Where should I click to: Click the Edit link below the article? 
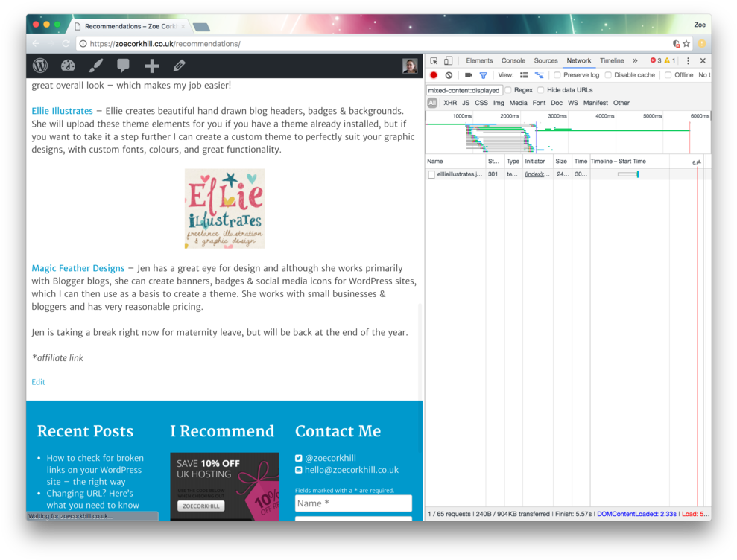pyautogui.click(x=38, y=382)
